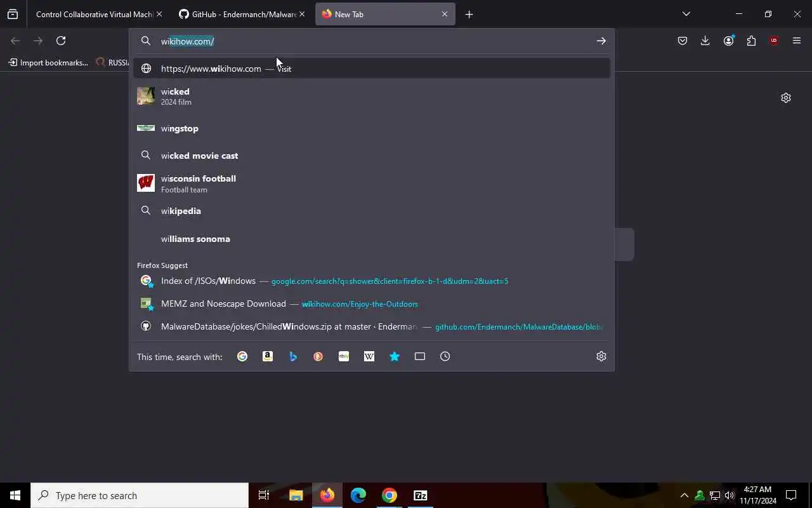The height and width of the screenshot is (508, 812).
Task: Search open tabs with tabs icon
Action: (x=420, y=356)
